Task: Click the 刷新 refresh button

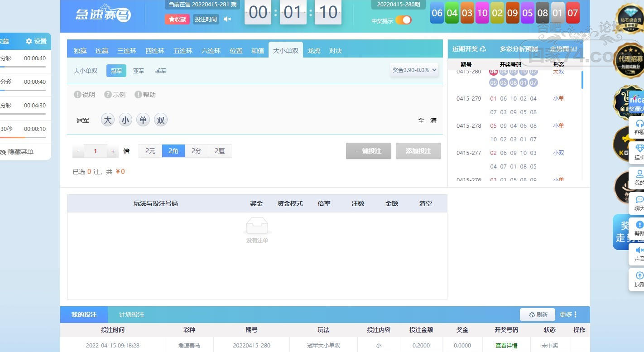Action: coord(538,314)
